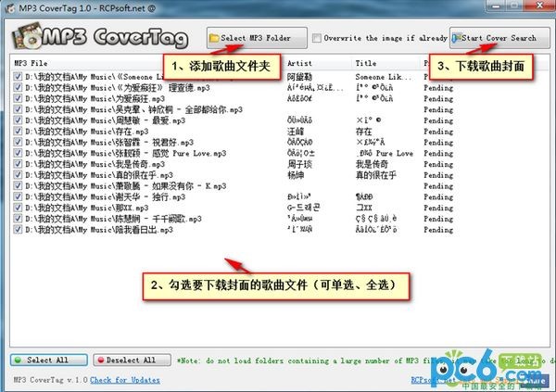The width and height of the screenshot is (556, 392).
Task: Click the folder icon on Select MP3 Folder
Action: tap(214, 38)
